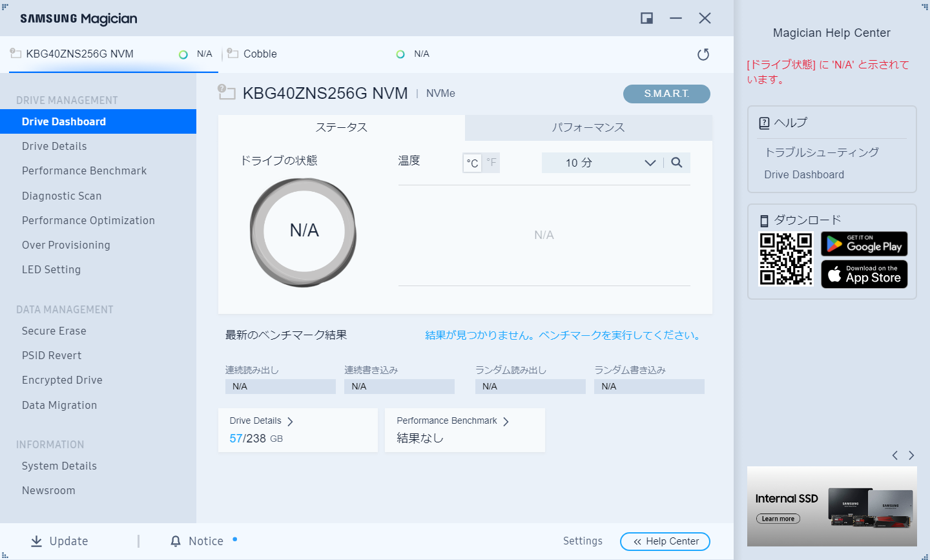Refresh the connected drive list
930x560 pixels.
click(703, 54)
